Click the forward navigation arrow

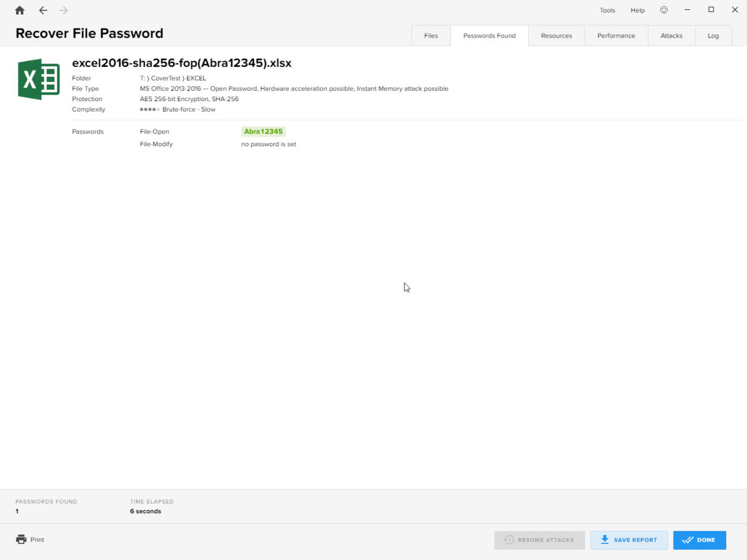[x=63, y=10]
